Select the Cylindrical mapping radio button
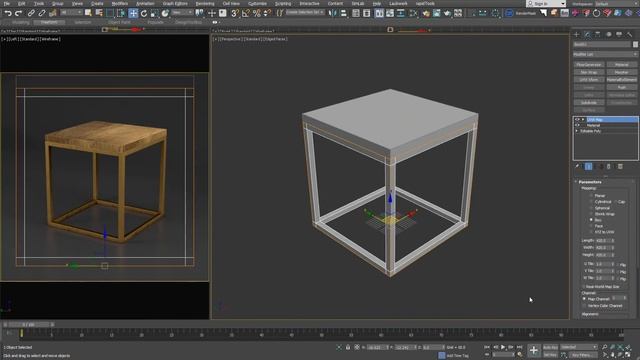Screen dimensions: 640x360 click(591, 202)
